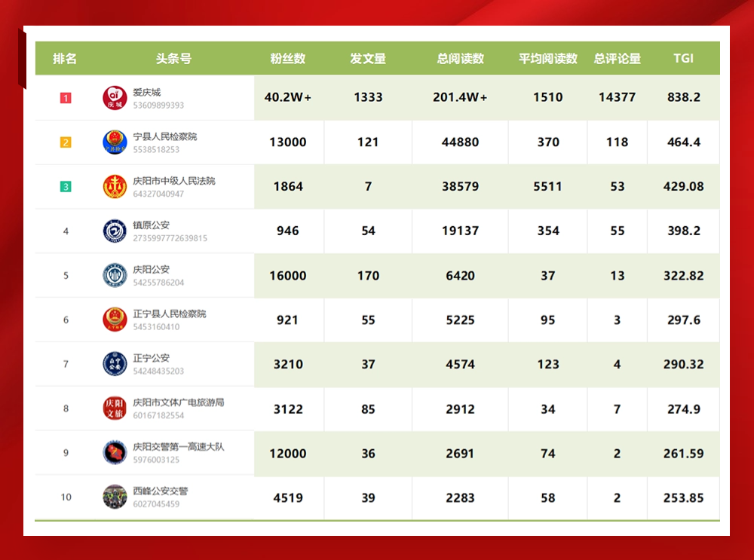The width and height of the screenshot is (754, 560).
Task: Click the 庆阳交警第一高速大队 avatar icon
Action: (115, 452)
